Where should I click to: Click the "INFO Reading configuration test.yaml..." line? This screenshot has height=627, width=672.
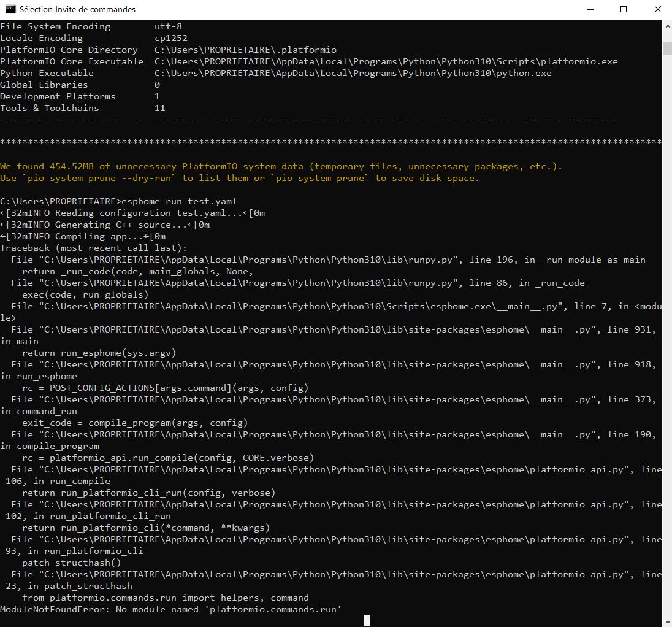[132, 213]
